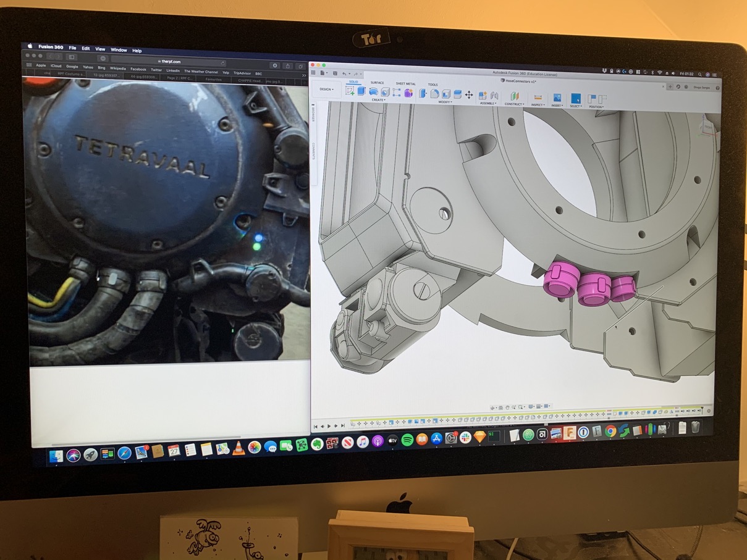Click TripAdvisor bookmark in Safari
This screenshot has width=747, height=560.
click(242, 73)
